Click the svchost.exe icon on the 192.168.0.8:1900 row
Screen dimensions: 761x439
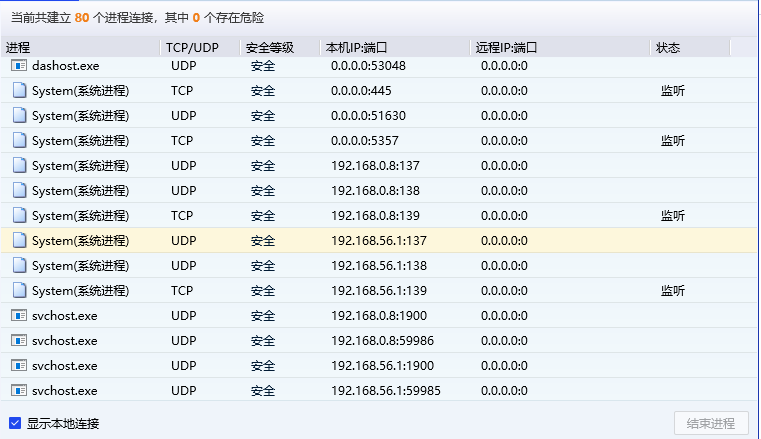point(19,315)
